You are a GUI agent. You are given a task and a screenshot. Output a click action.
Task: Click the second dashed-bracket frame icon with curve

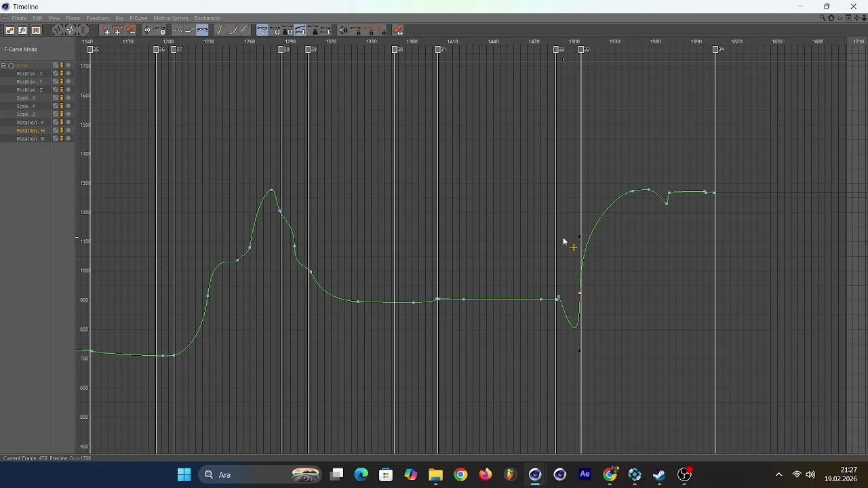71,30
